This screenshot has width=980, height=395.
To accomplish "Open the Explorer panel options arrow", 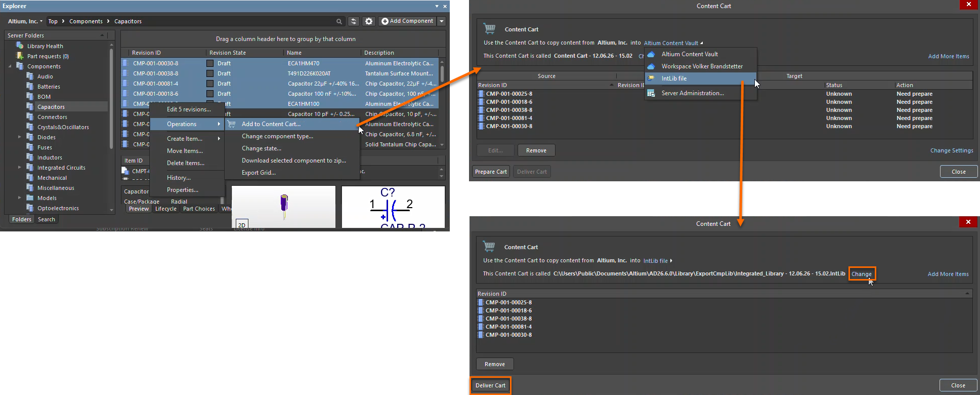I will (437, 6).
